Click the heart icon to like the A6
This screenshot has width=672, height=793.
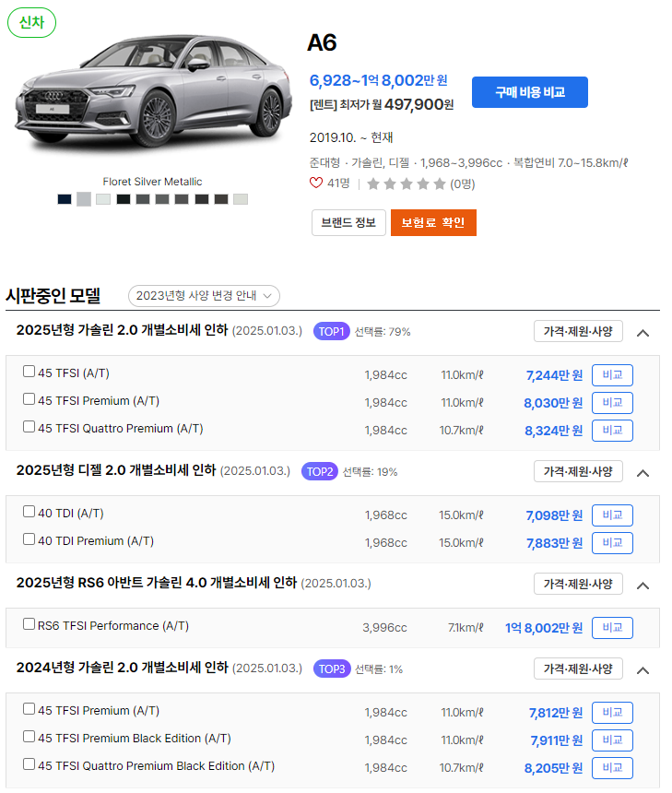316,183
